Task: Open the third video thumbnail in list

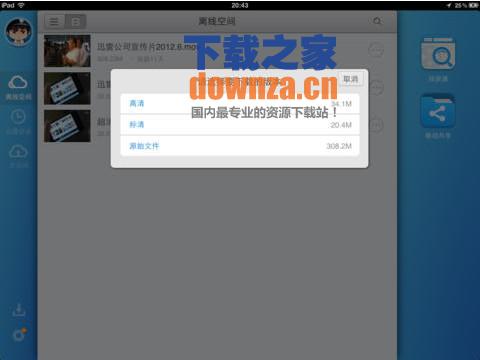Action: click(x=67, y=126)
